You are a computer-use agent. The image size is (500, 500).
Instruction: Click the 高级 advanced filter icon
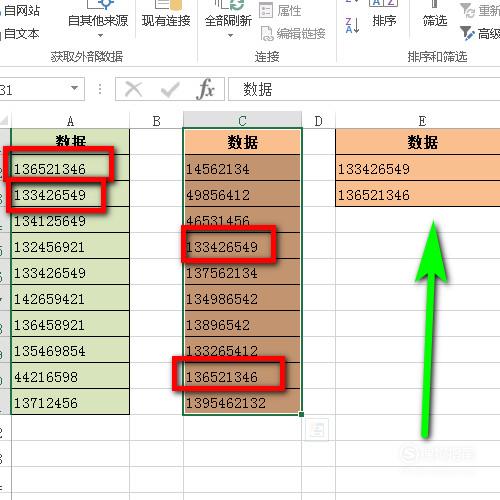click(467, 34)
